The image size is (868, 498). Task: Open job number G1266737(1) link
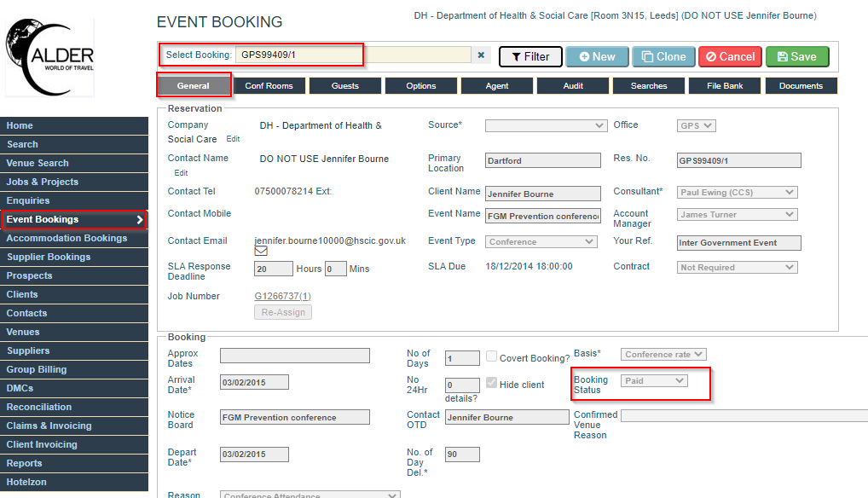[282, 296]
